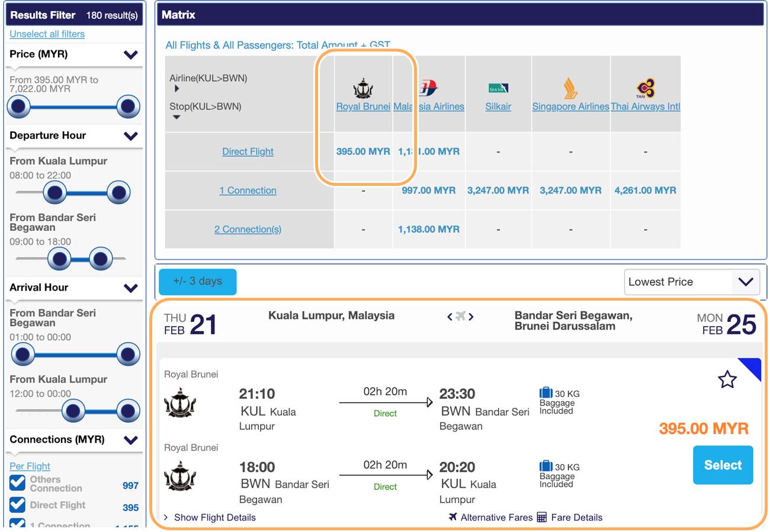
Task: Click the grey plane icon between the cities
Action: [460, 317]
